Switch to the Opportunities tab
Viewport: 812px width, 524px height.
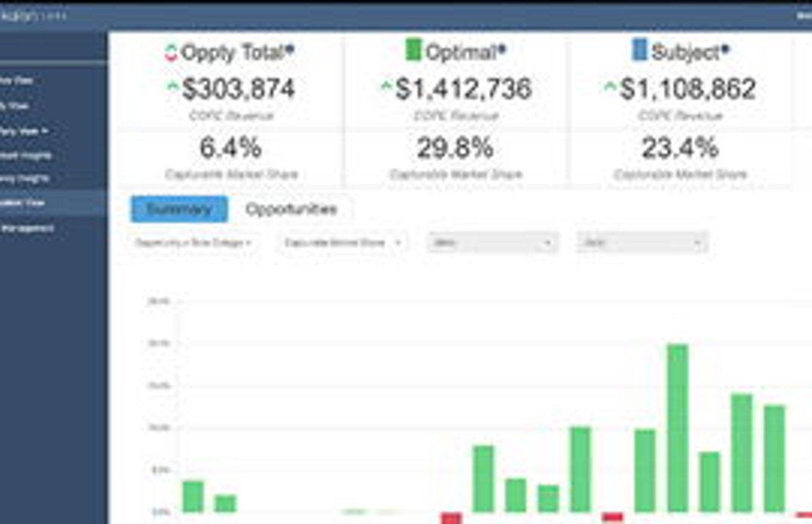click(291, 209)
